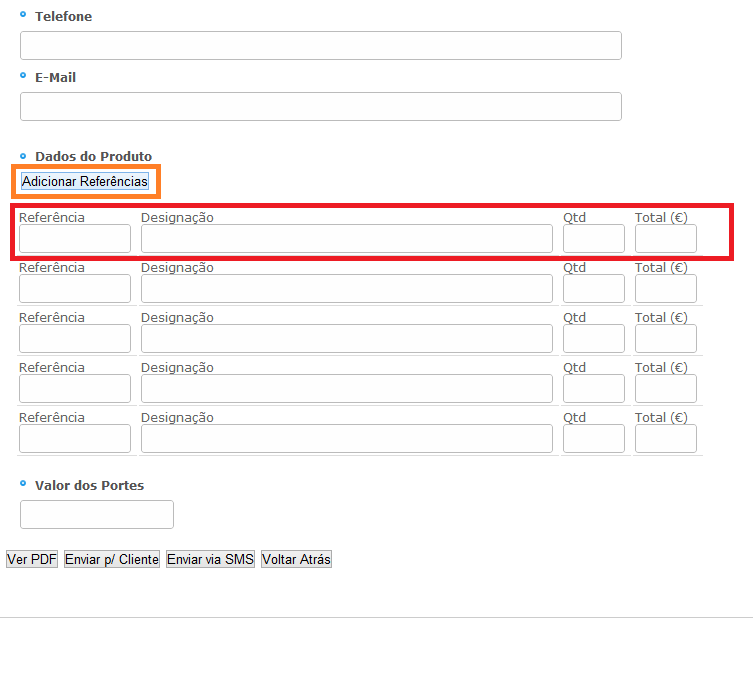The image size is (753, 679).
Task: Select the fifth row Referência field
Action: tap(75, 439)
